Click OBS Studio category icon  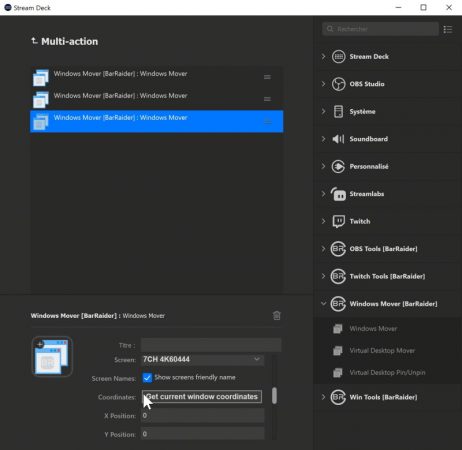pyautogui.click(x=338, y=84)
